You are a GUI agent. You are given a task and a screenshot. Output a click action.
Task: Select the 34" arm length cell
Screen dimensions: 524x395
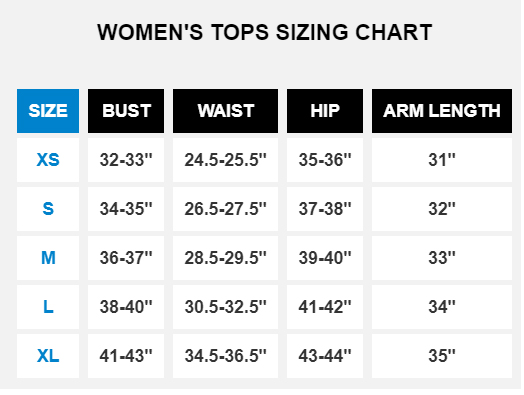(x=442, y=307)
